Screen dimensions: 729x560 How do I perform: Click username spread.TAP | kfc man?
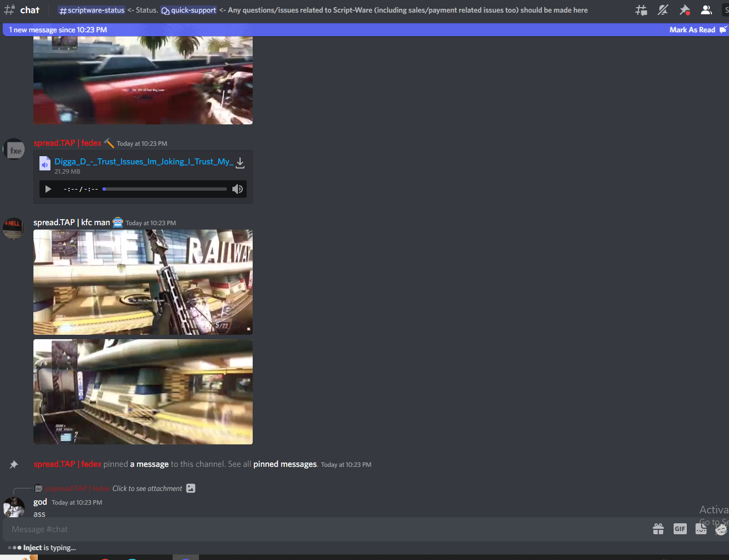[72, 222]
